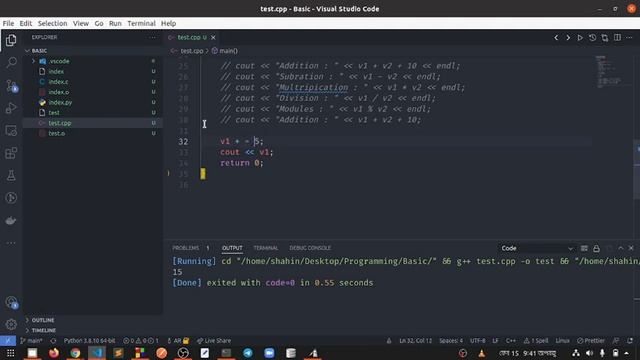Run the code with the play icon
Image resolution: width=640 pixels, height=360 pixels.
coord(580,38)
